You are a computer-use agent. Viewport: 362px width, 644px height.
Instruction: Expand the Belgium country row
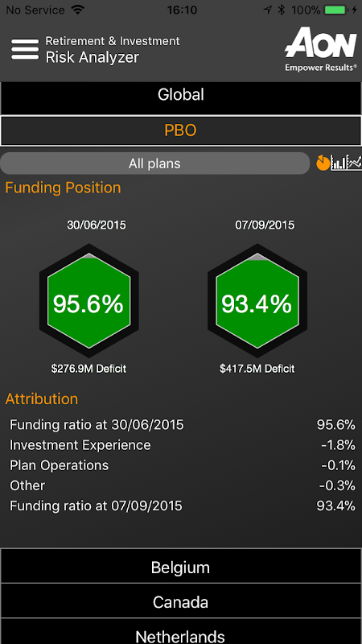(x=181, y=568)
